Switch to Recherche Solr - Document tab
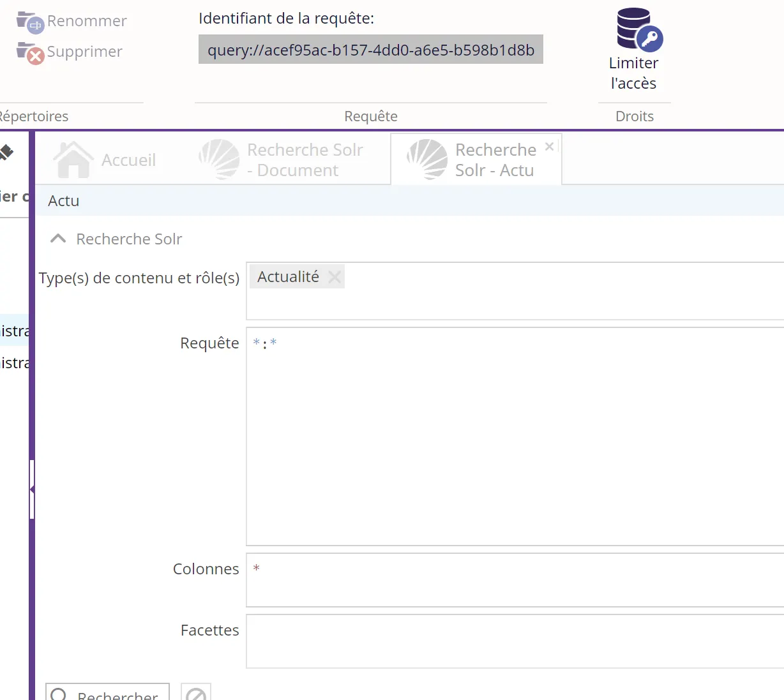Image resolution: width=784 pixels, height=700 pixels. pyautogui.click(x=282, y=160)
